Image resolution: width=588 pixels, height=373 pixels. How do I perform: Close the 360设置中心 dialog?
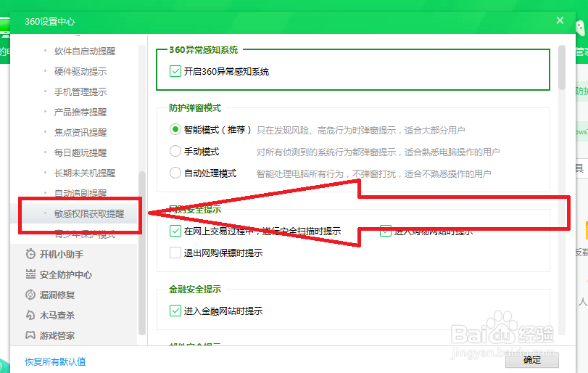560,20
